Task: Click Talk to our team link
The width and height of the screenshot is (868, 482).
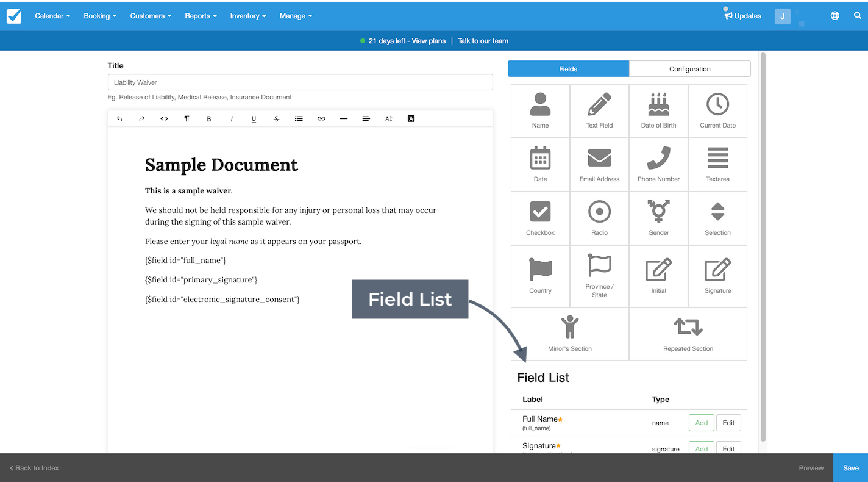Action: [x=483, y=41]
